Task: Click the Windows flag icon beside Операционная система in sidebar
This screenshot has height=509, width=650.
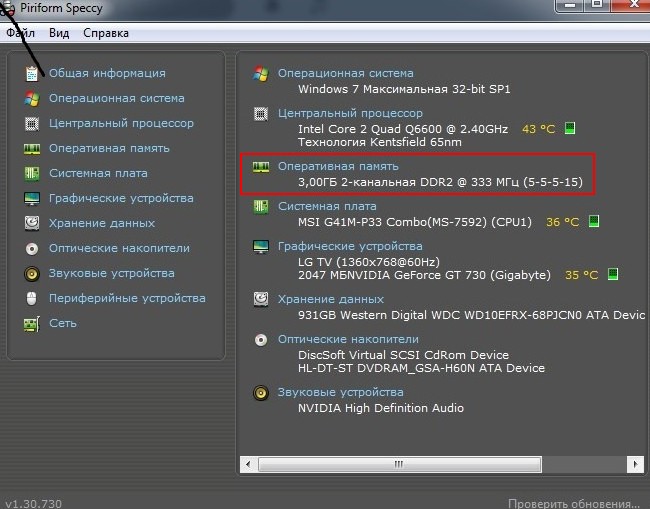Action: [32, 99]
